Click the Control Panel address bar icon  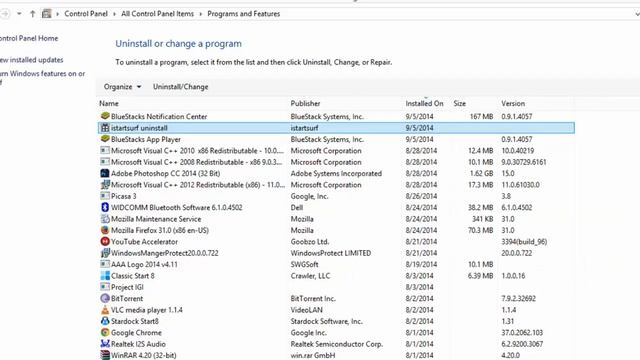tap(47, 14)
